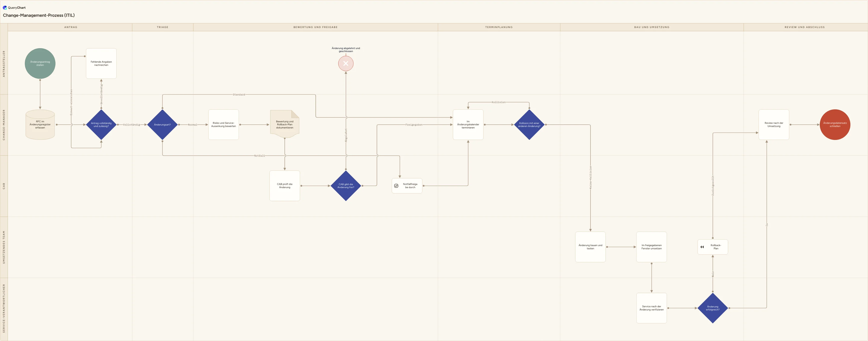Select the Bewertung und Rollback-Plan document shape
868x341 pixels.
click(x=285, y=124)
